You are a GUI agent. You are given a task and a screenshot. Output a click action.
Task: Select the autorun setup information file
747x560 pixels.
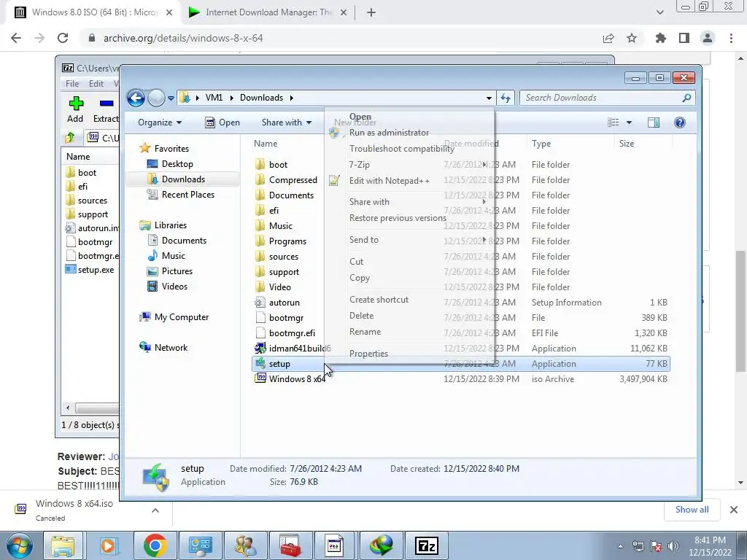coord(284,303)
